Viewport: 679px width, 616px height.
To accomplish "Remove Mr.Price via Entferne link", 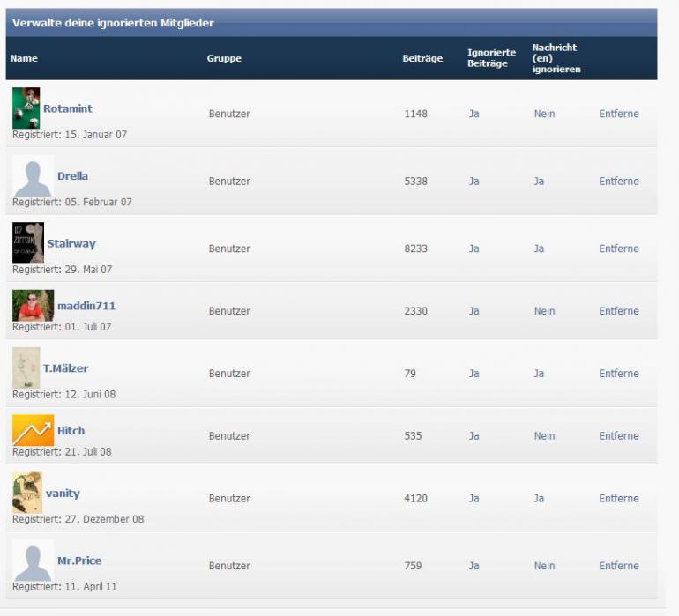I will [619, 566].
